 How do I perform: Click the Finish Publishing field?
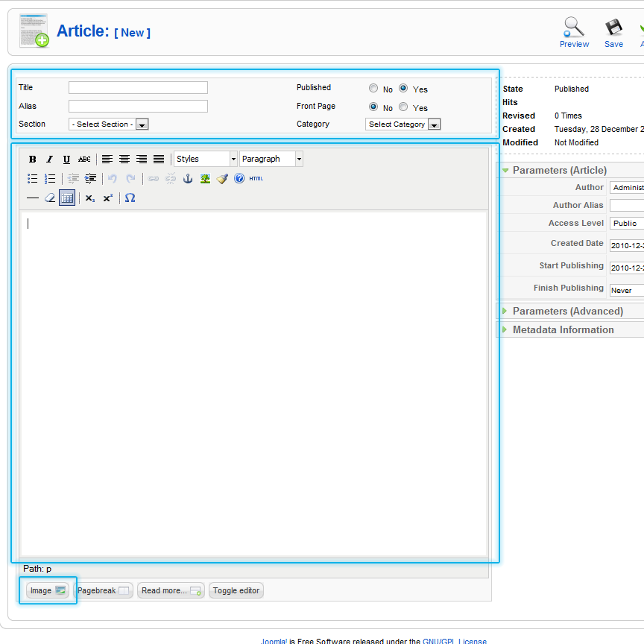click(x=627, y=290)
